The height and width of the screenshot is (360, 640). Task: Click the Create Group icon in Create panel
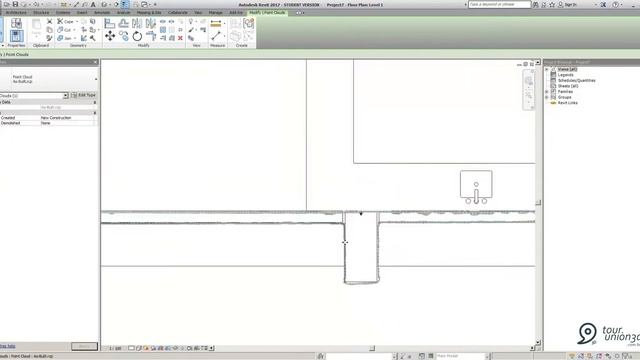pyautogui.click(x=248, y=23)
